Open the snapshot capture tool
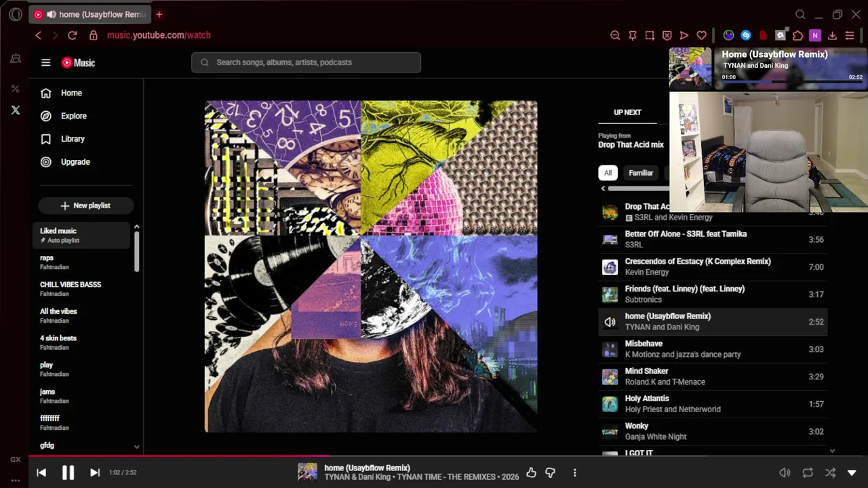 (650, 35)
